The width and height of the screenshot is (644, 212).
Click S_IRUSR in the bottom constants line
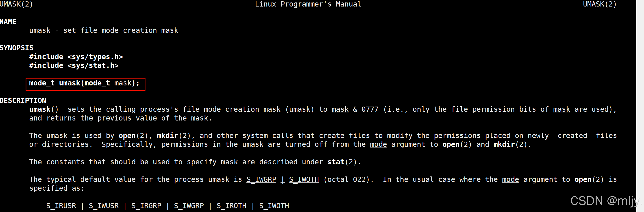coord(61,206)
